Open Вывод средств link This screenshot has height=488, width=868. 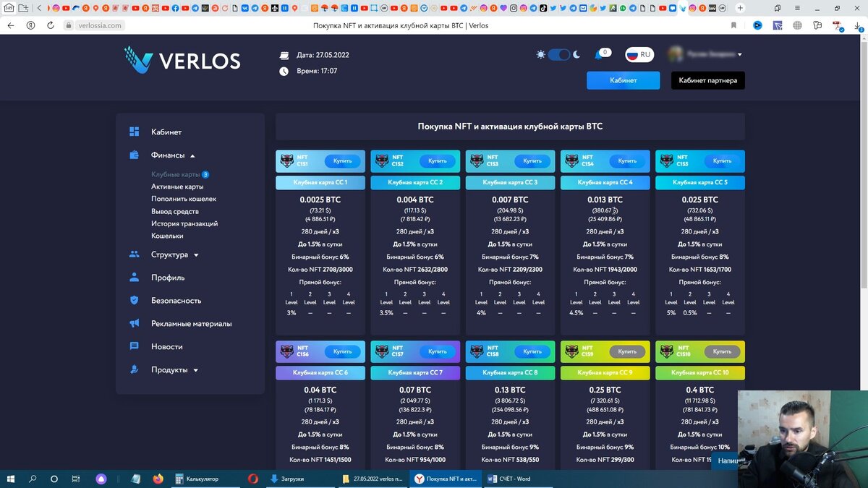(x=175, y=211)
